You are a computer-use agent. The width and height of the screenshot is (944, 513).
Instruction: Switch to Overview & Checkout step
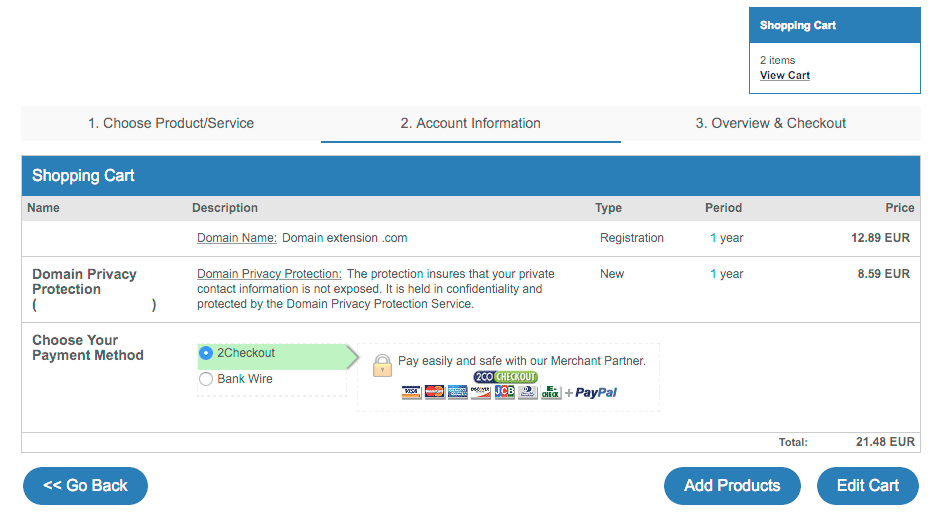tap(770, 124)
